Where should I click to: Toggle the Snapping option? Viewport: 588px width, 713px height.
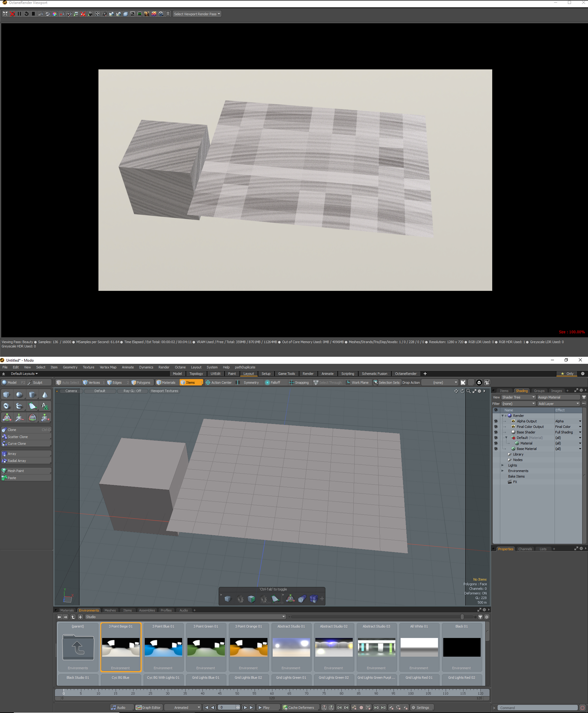point(299,383)
